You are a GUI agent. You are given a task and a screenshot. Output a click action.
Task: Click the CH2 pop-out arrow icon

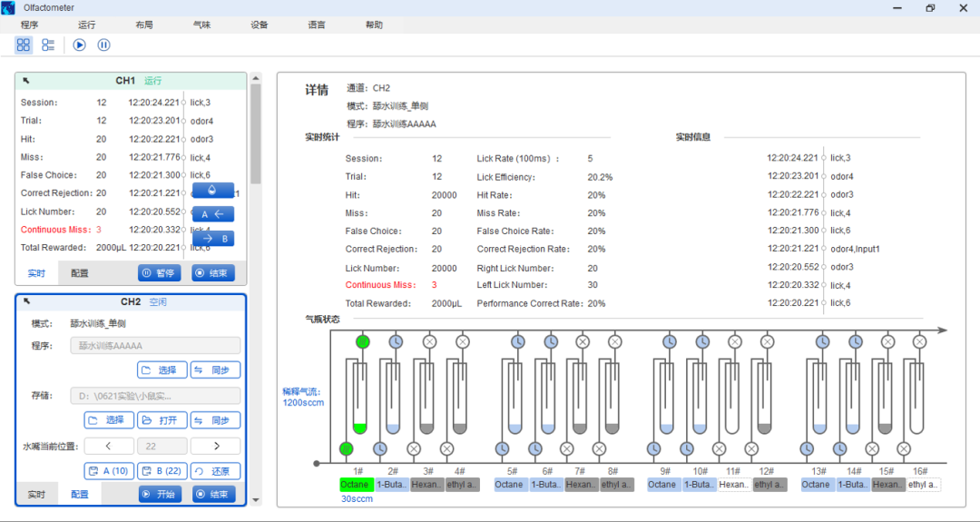[26, 301]
